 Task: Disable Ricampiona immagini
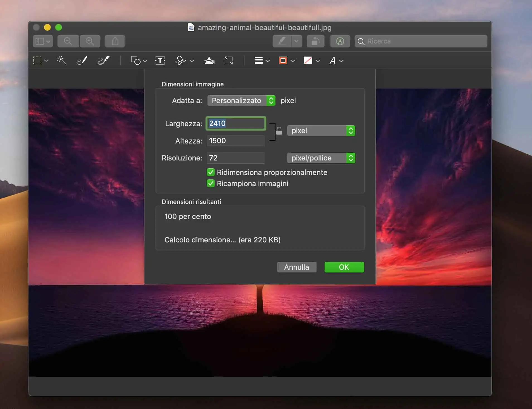[211, 183]
